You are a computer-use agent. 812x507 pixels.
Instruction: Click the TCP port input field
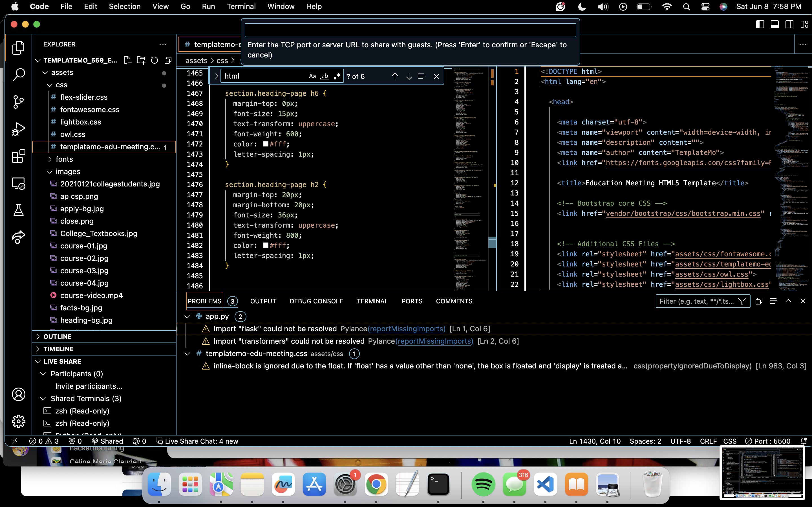point(410,30)
